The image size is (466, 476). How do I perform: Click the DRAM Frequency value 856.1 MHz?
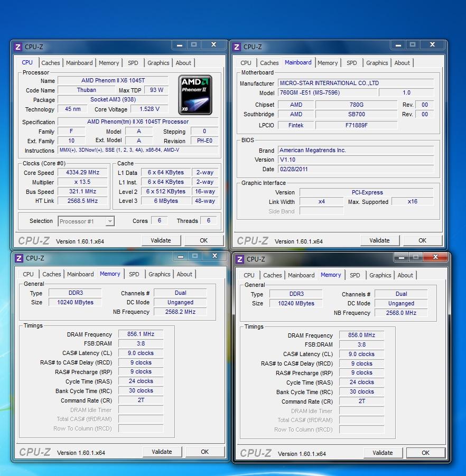141,334
